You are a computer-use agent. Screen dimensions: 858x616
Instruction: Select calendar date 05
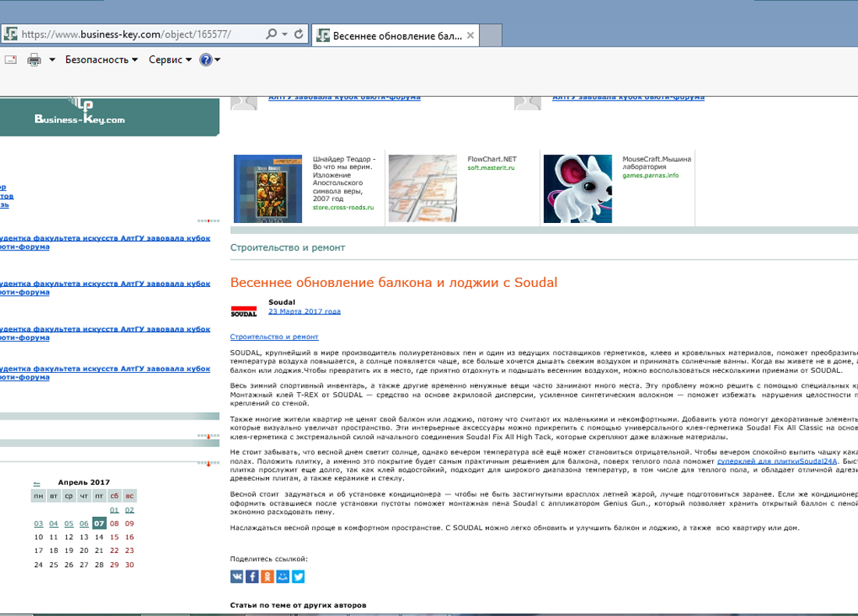69,523
